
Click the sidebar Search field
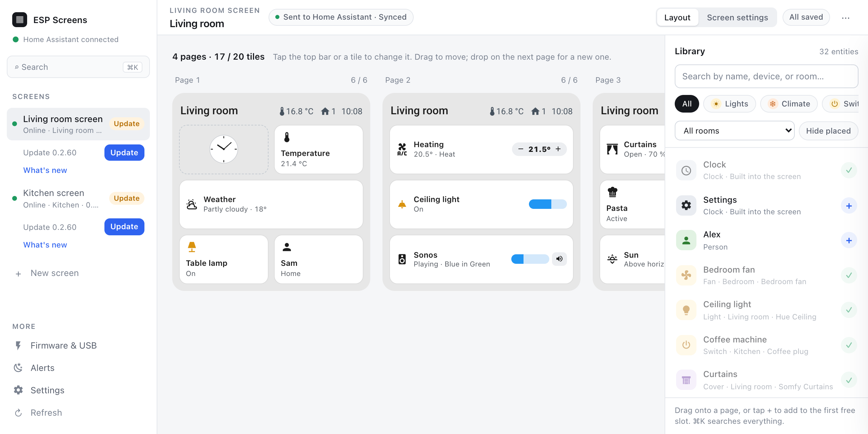(78, 67)
